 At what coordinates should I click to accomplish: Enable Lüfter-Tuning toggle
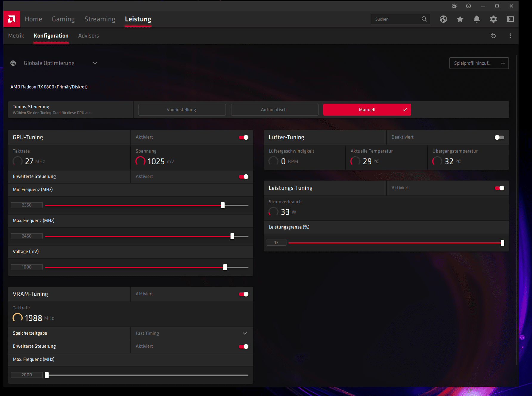click(x=499, y=137)
